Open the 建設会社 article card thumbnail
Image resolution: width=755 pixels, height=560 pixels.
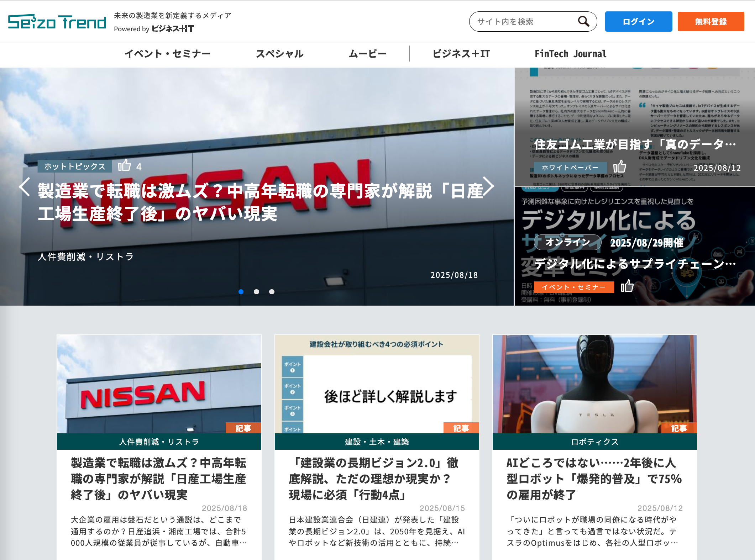[377, 384]
